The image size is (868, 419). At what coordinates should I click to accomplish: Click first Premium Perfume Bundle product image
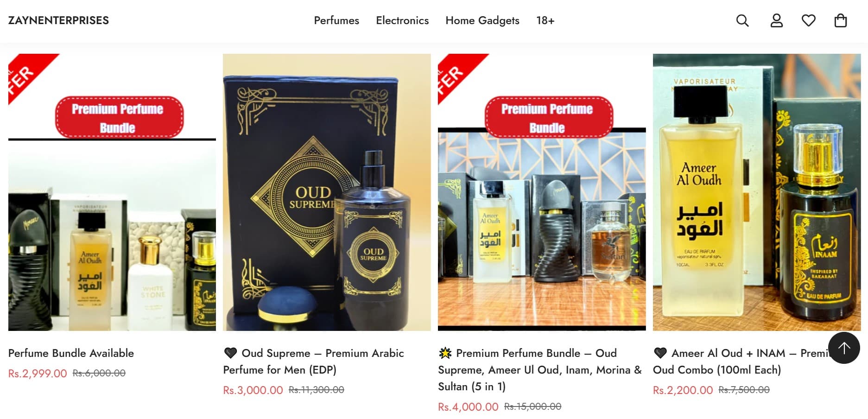(x=112, y=192)
